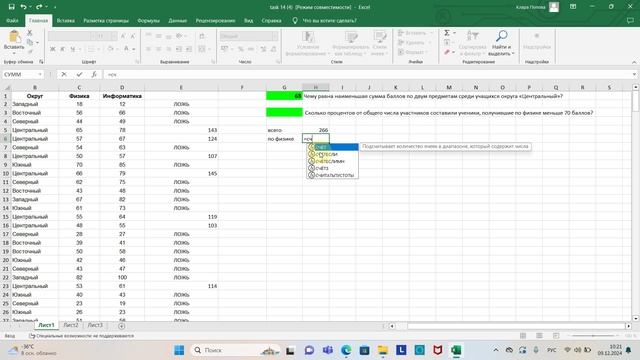The width and height of the screenshot is (640, 360).
Task: Expand the formula bar with right chevron
Action: click(634, 74)
